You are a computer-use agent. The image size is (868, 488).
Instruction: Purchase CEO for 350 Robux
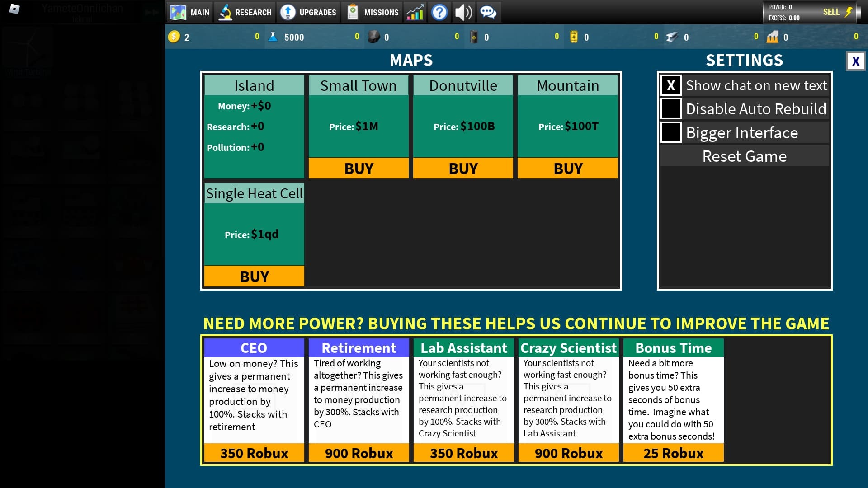(254, 453)
